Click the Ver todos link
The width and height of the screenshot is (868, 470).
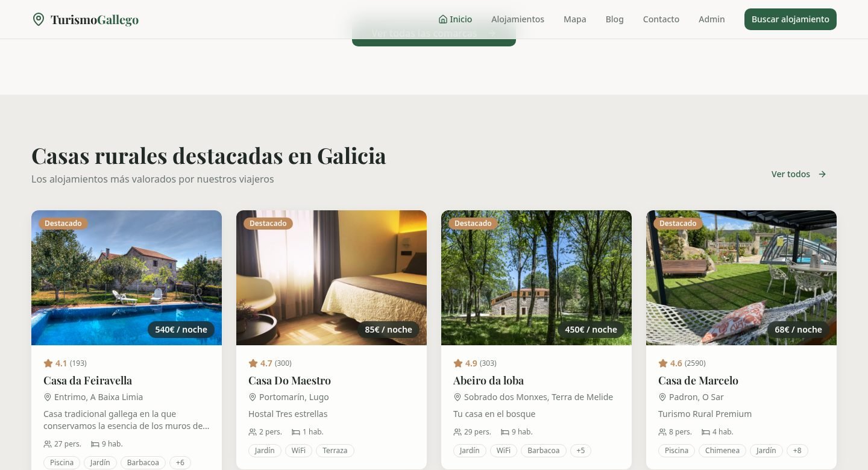[799, 174]
